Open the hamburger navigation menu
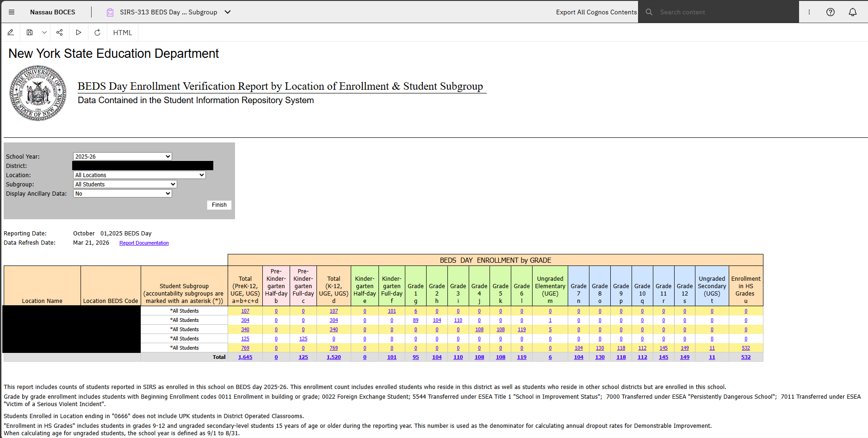The height and width of the screenshot is (438, 868). (x=12, y=12)
